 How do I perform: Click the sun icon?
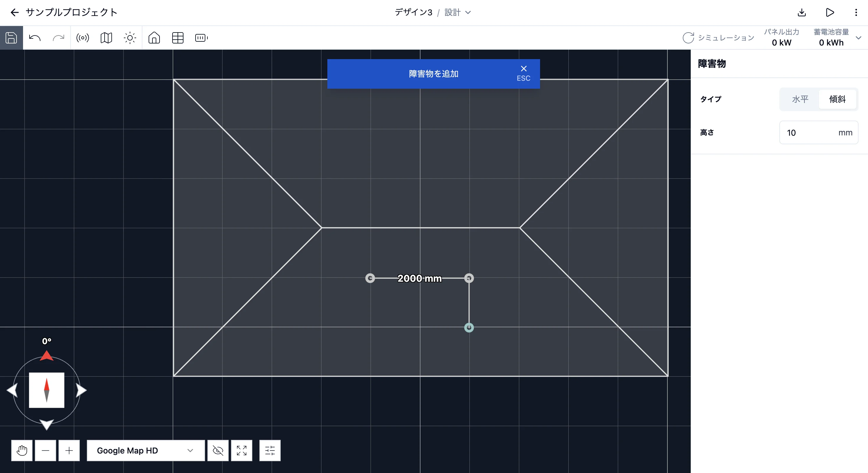point(130,38)
